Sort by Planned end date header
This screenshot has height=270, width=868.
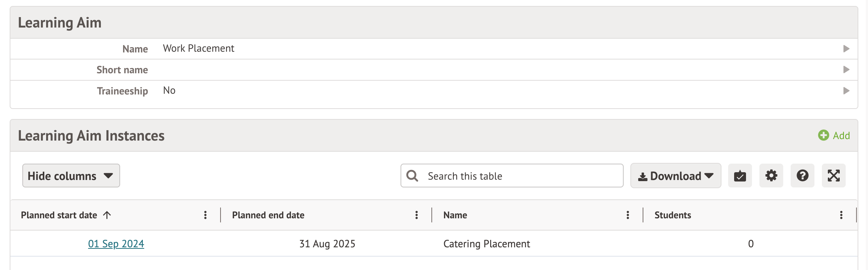pyautogui.click(x=268, y=215)
